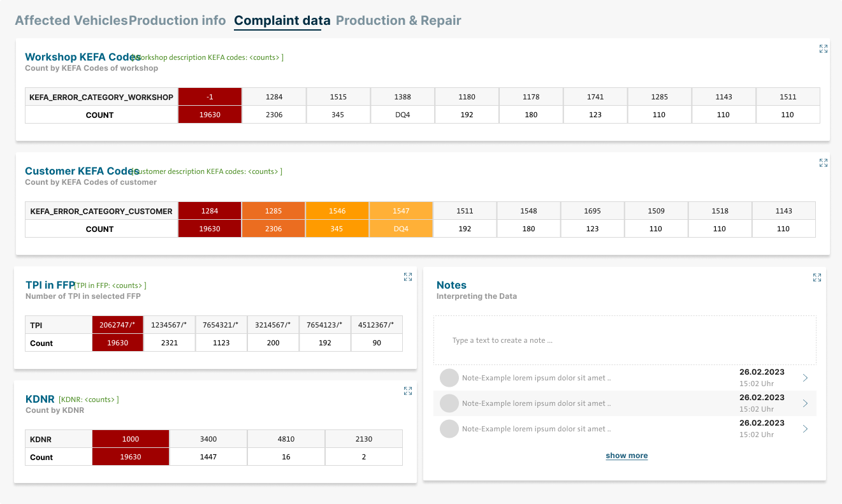Switch to the Production info tab

(x=177, y=20)
